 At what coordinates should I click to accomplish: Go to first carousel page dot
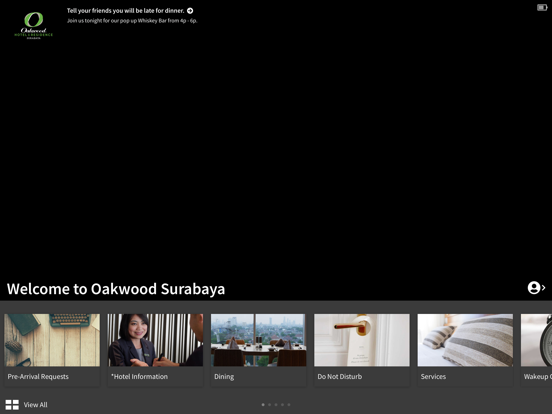point(263,405)
